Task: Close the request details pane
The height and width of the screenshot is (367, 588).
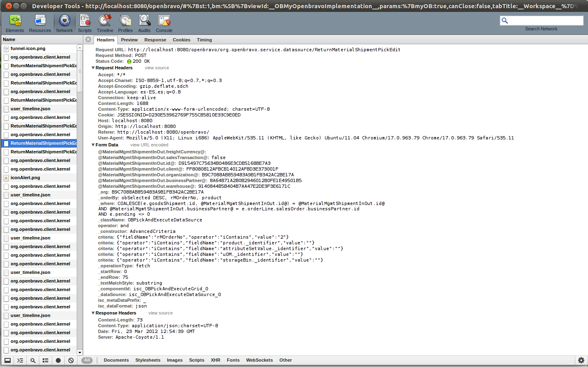Action: 88,39
